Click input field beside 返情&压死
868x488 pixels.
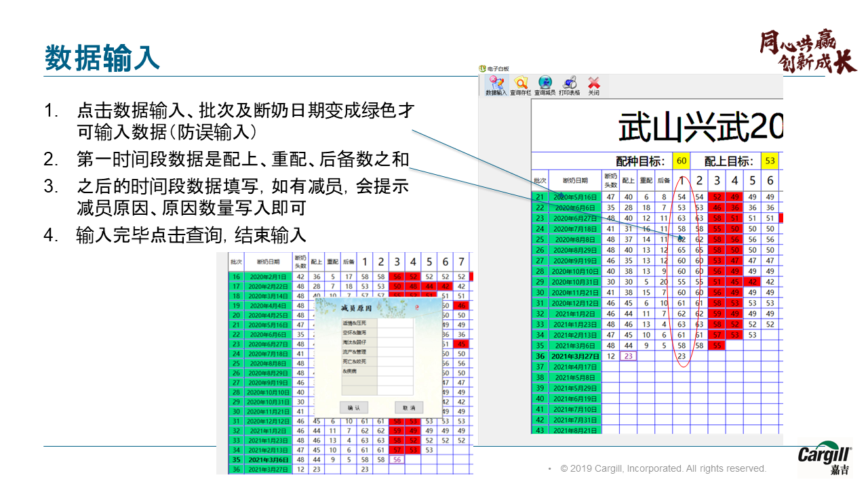[395, 323]
